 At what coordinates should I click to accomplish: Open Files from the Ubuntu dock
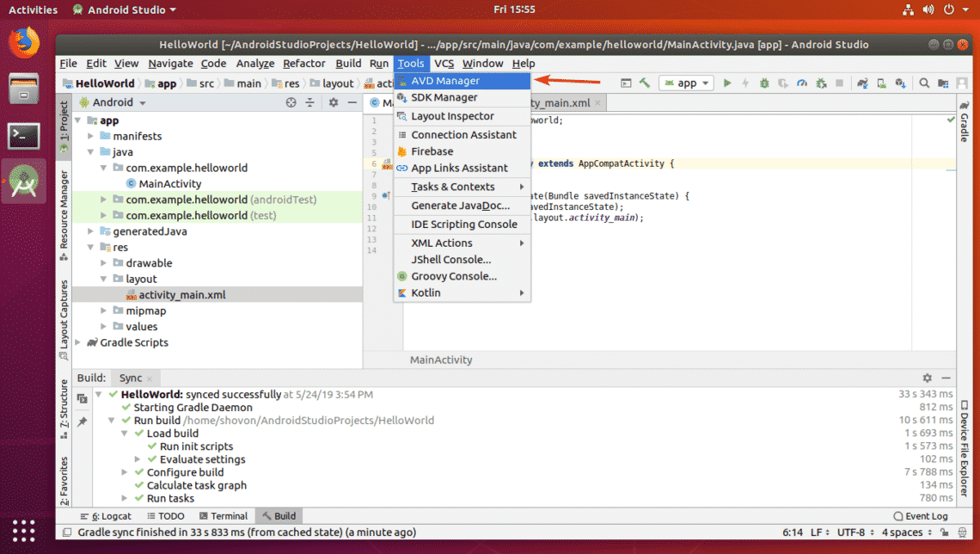[24, 89]
